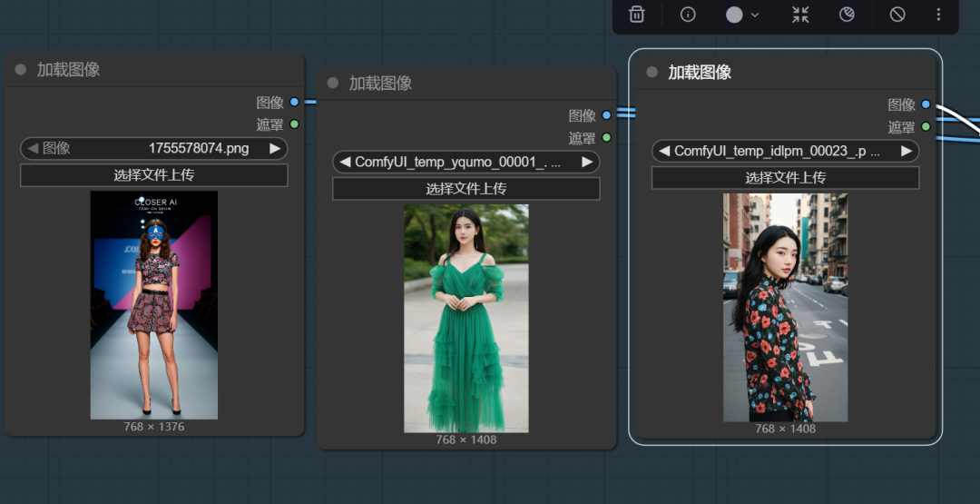Screen dimensions: 980x504
Task: Select the floral shirt preview thumbnail
Action: [786, 308]
